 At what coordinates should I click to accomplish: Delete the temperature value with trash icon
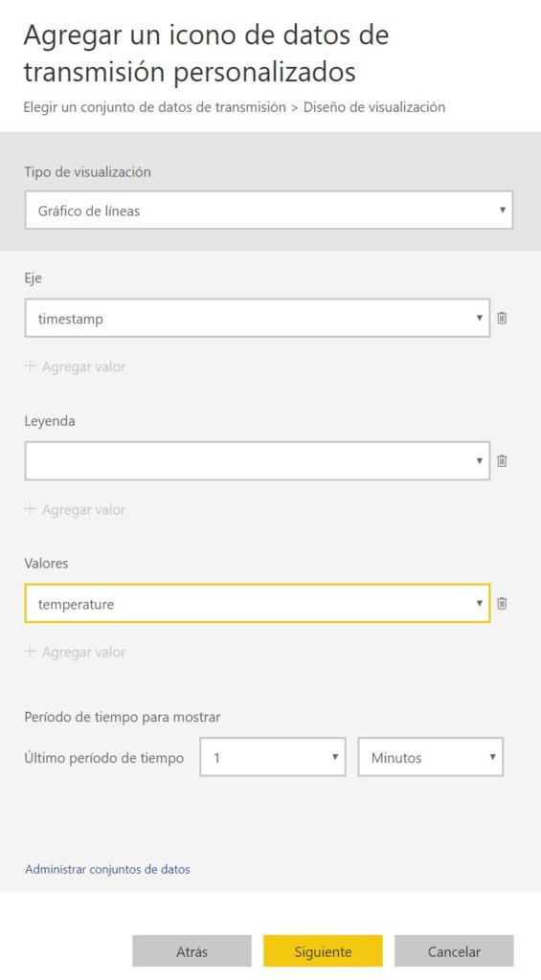pos(502,603)
